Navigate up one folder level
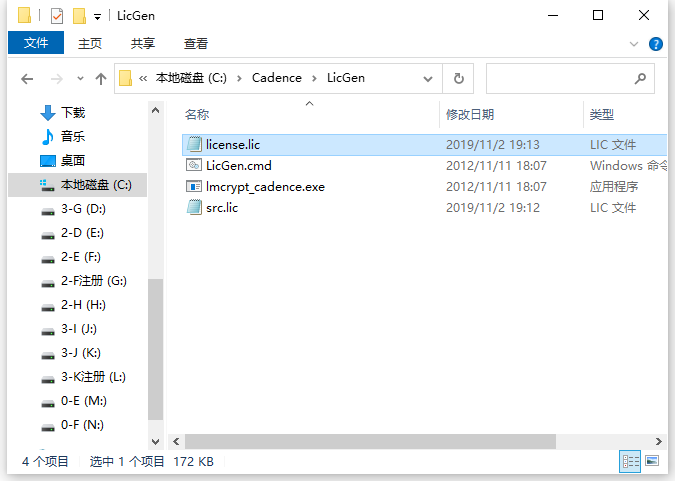Screen dimensions: 675x481 pyautogui.click(x=101, y=79)
